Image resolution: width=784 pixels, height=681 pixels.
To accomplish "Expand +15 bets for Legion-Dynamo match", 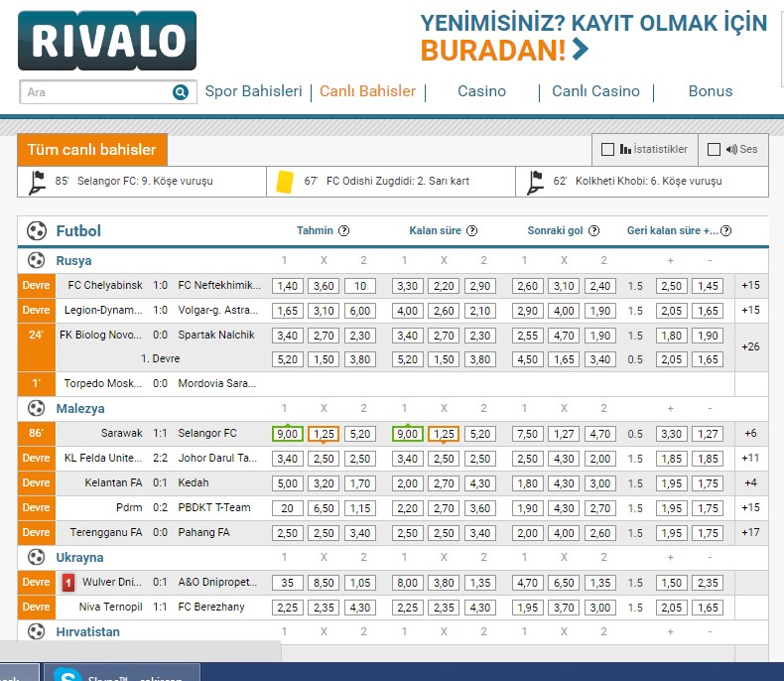I will pos(750,310).
